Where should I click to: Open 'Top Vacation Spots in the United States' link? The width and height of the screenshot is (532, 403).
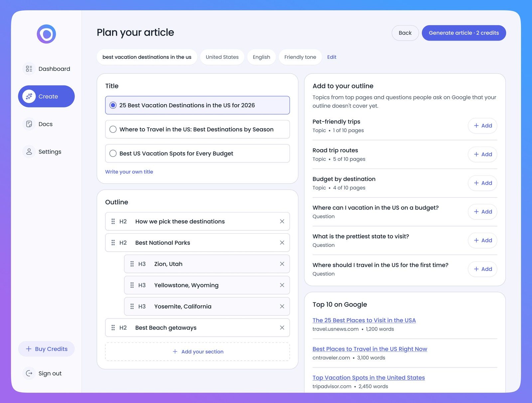pos(369,378)
